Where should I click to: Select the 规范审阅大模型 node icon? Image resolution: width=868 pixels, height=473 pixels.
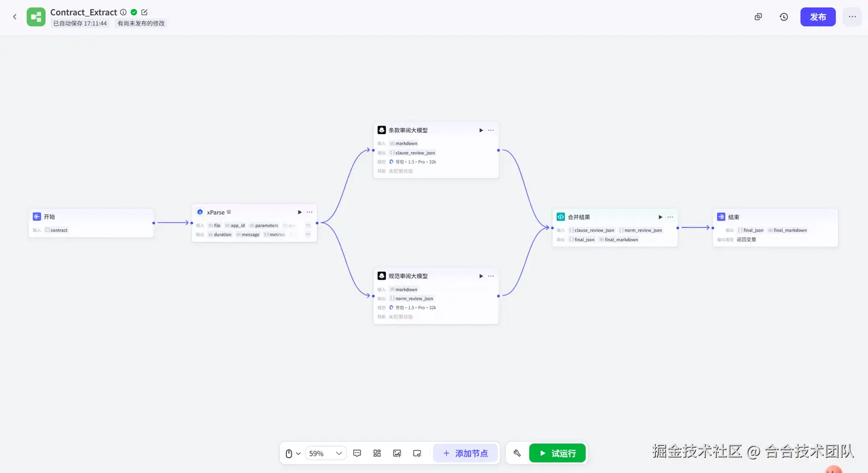[382, 276]
